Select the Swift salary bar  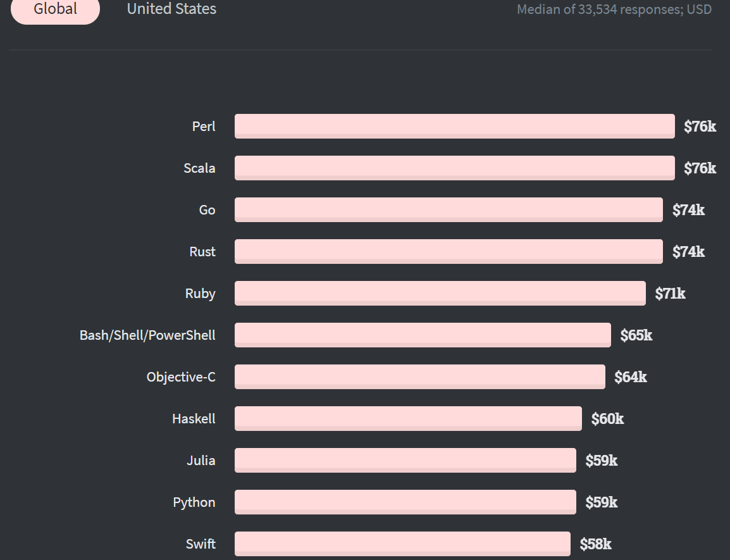tap(402, 544)
